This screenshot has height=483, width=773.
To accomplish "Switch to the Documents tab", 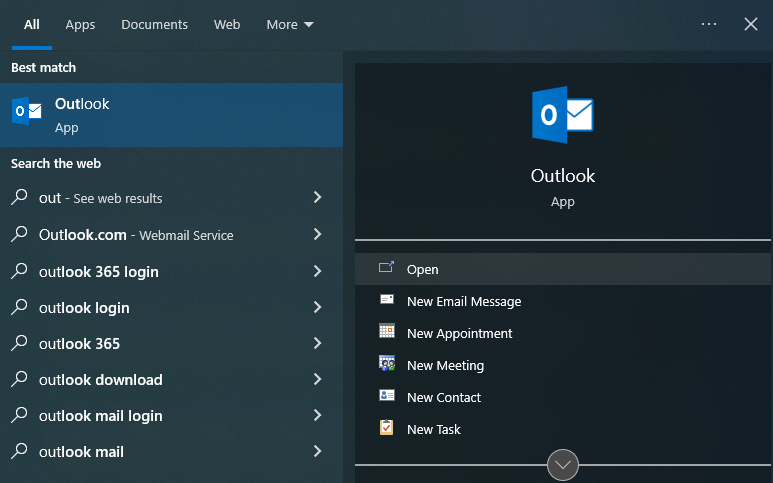I will 154,25.
